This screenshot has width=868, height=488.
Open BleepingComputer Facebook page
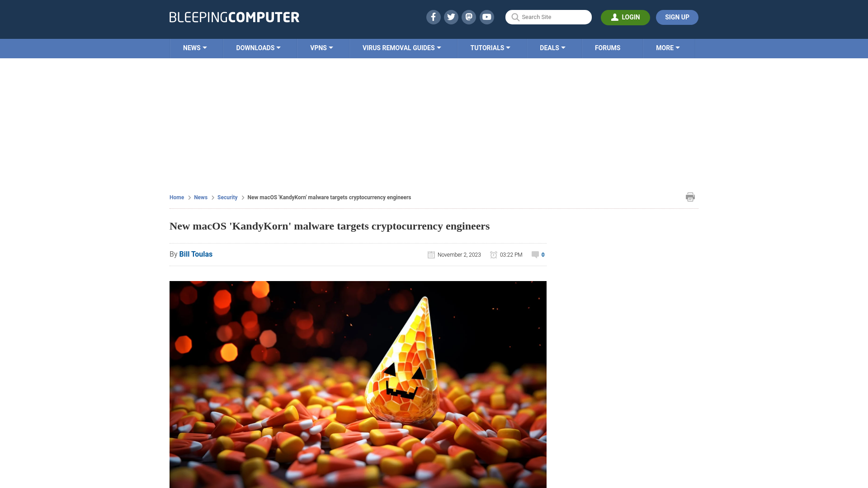[x=433, y=17]
